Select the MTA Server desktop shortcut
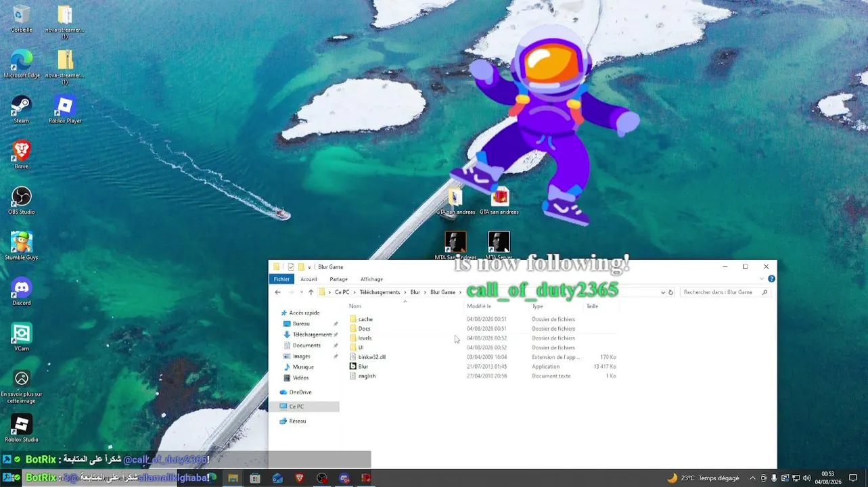Image resolution: width=868 pixels, height=487 pixels. pyautogui.click(x=499, y=246)
